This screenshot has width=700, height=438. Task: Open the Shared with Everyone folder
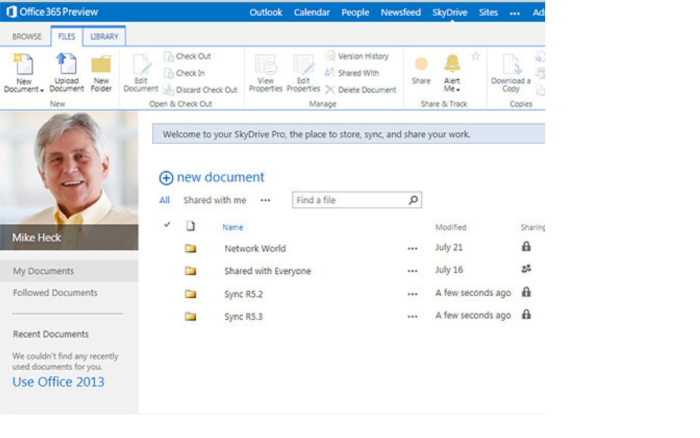pyautogui.click(x=267, y=271)
